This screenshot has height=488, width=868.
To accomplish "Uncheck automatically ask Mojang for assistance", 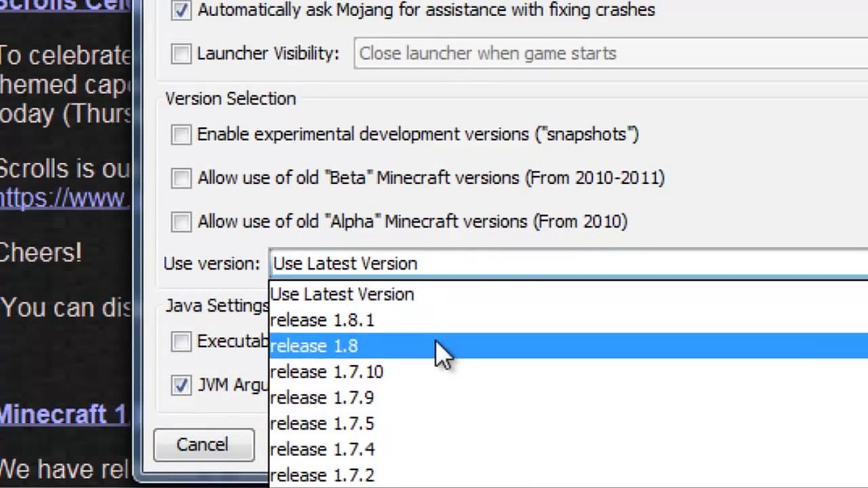I will 181,10.
